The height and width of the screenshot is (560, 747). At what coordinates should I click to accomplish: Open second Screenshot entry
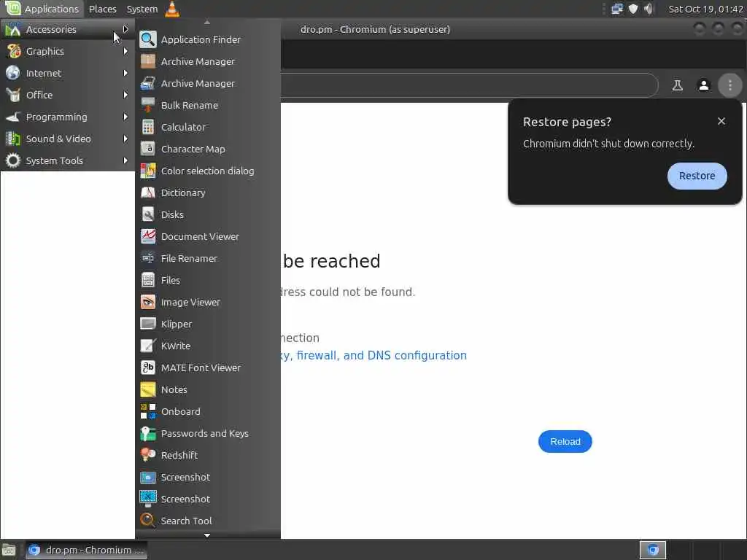[208, 499]
